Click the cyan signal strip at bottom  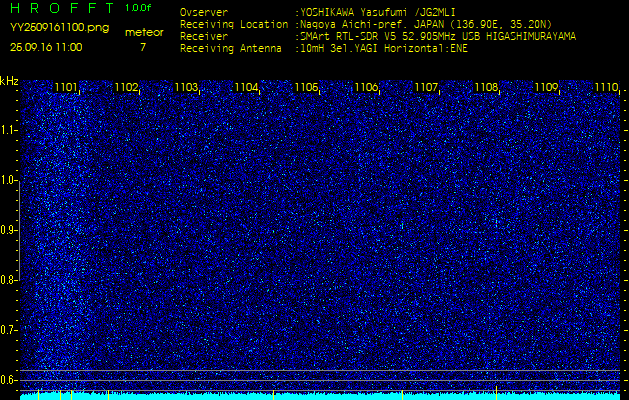tap(320, 396)
